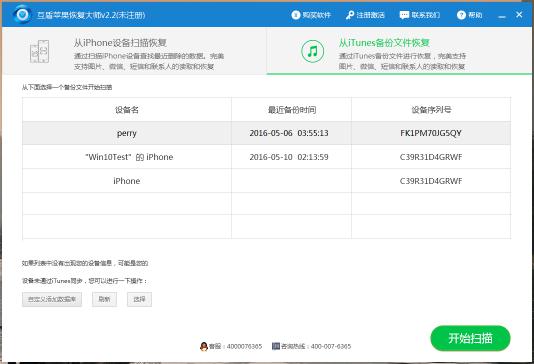The width and height of the screenshot is (534, 364).
Task: Minimize the recovery app window
Action: [x=502, y=15]
